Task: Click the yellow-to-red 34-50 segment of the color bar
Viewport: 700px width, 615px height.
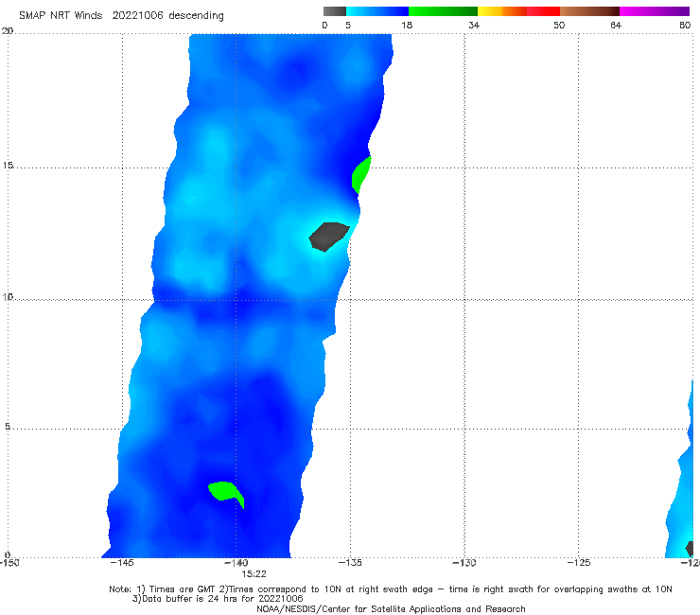Action: (x=518, y=11)
